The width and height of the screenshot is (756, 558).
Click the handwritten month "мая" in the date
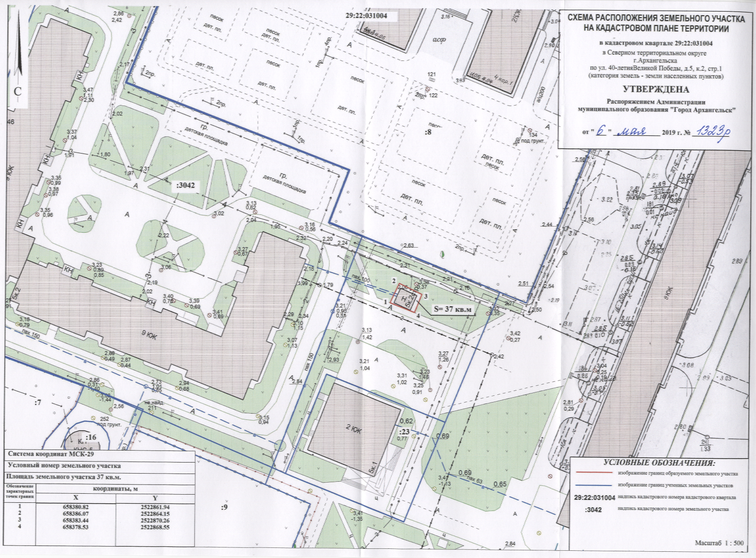tap(632, 131)
